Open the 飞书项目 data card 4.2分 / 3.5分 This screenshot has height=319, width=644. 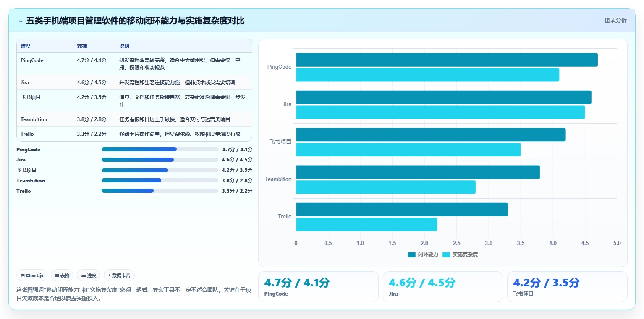coord(567,287)
